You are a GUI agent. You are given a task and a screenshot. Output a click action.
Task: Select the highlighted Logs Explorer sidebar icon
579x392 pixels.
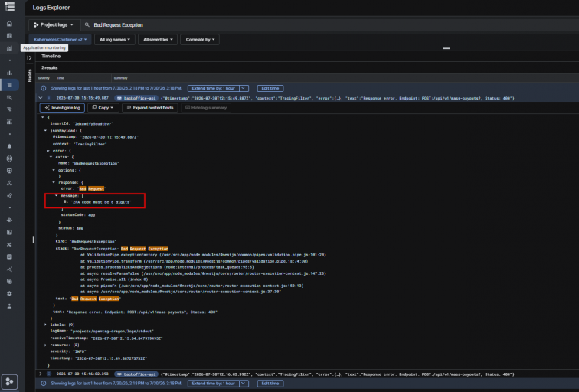(x=10, y=85)
